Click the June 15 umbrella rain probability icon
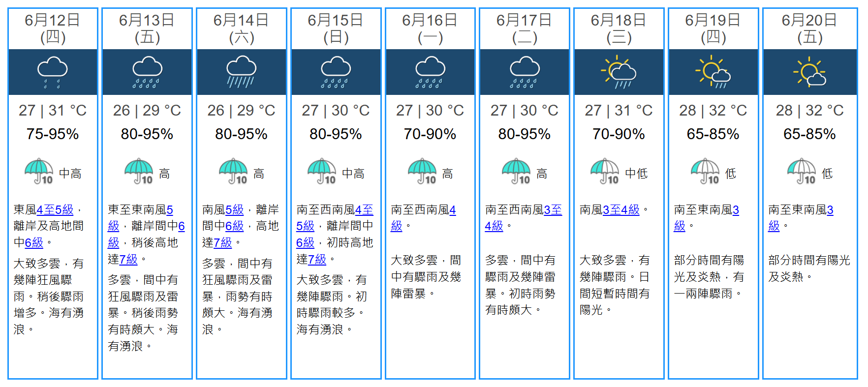Viewport: 868px width, 387px height. 322,171
